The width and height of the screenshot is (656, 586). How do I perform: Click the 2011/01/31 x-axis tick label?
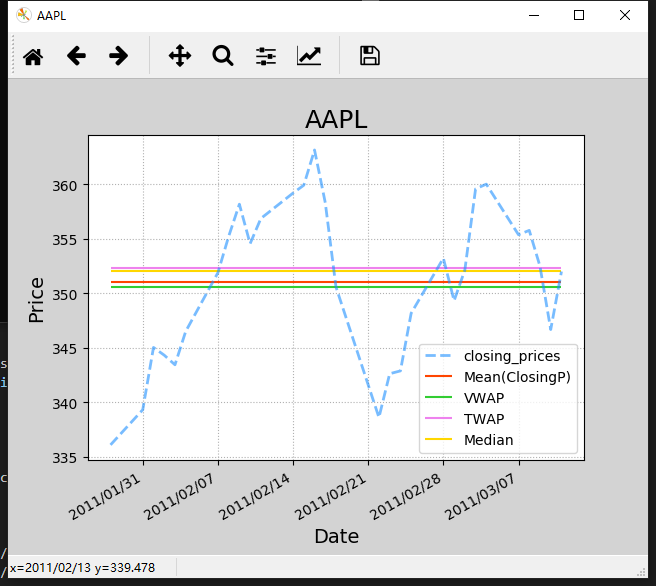coord(105,497)
